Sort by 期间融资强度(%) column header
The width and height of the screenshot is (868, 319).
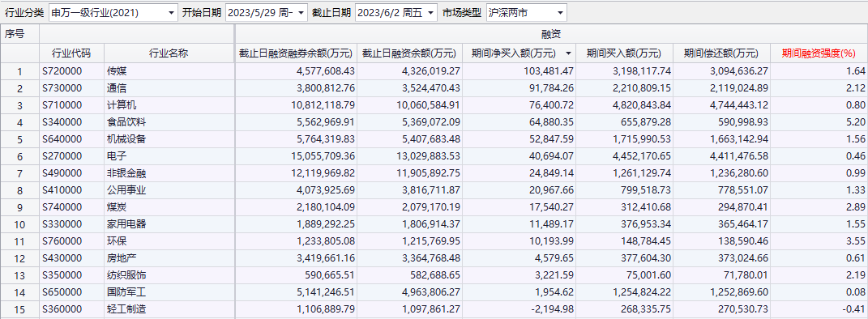point(819,53)
